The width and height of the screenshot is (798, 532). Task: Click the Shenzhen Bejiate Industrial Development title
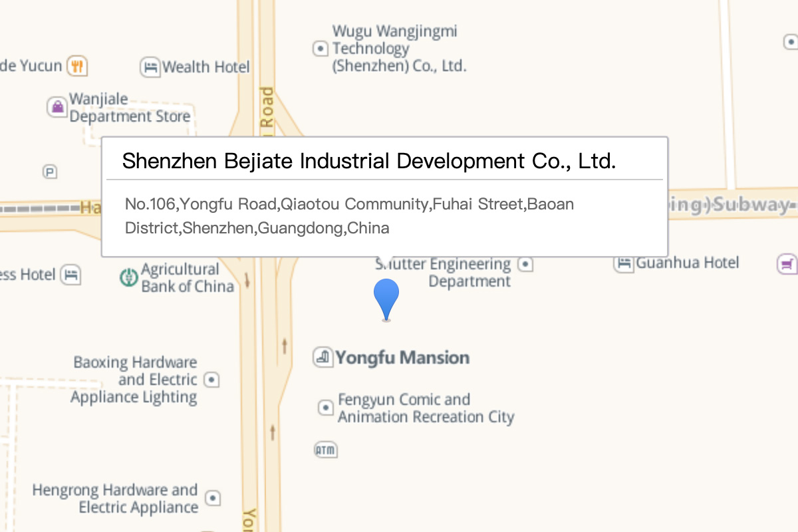click(369, 161)
